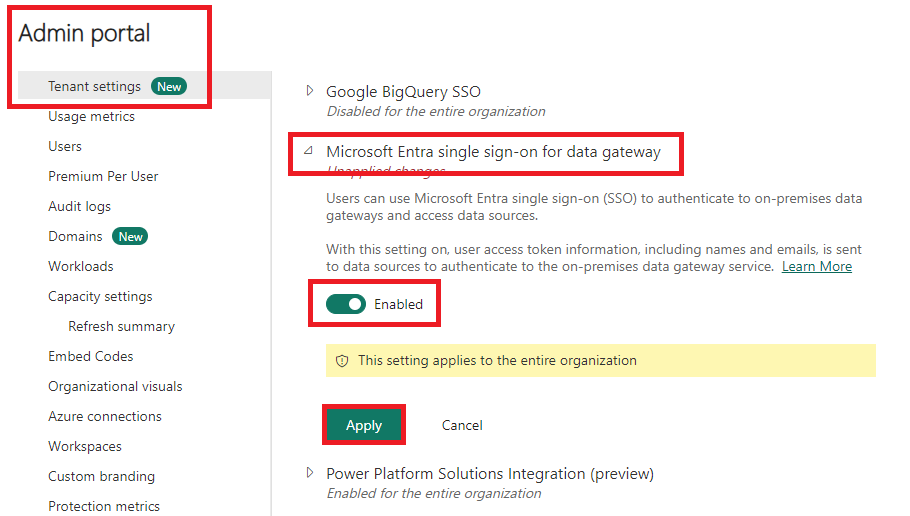This screenshot has width=910, height=516.
Task: Go to Workspaces
Action: click(x=85, y=446)
